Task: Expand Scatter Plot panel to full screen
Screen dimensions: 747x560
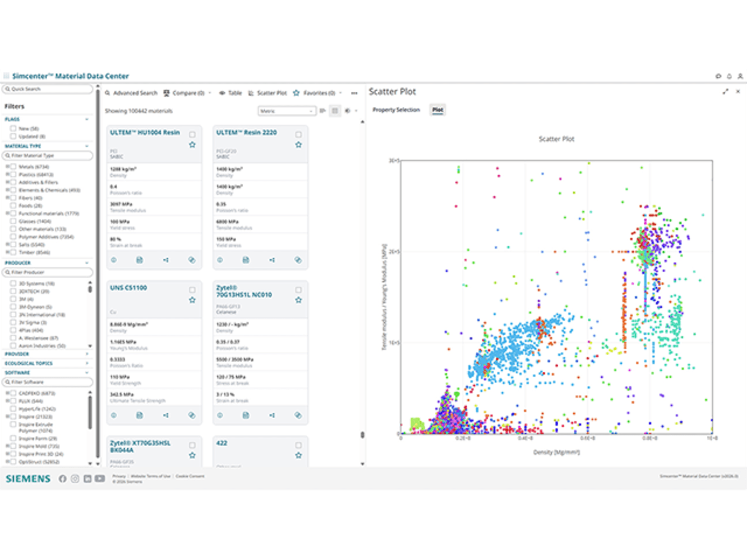Action: click(x=725, y=92)
